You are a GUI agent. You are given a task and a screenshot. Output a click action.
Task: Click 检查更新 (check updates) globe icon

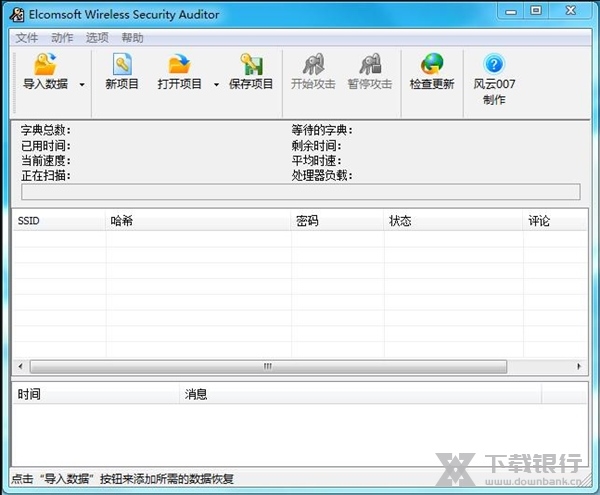click(x=432, y=64)
